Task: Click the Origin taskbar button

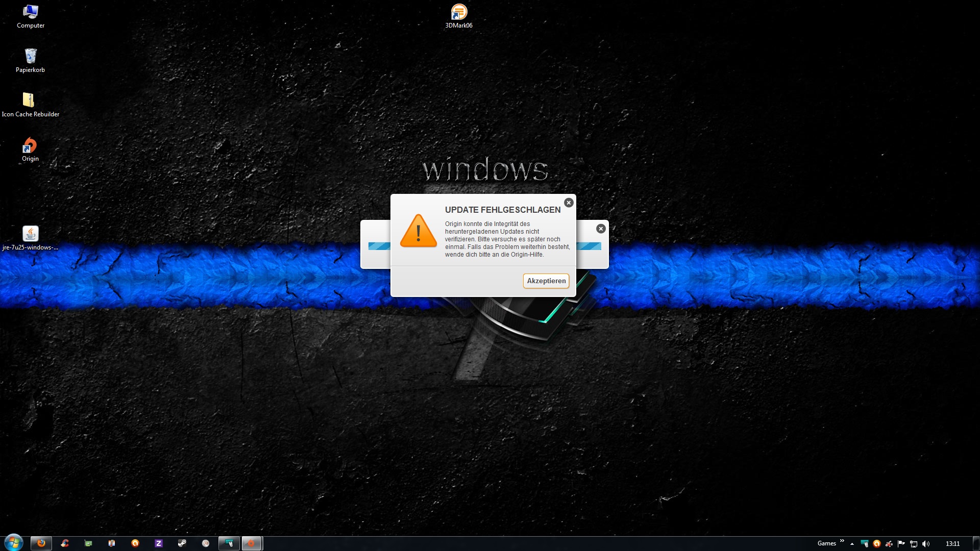Action: pyautogui.click(x=251, y=543)
